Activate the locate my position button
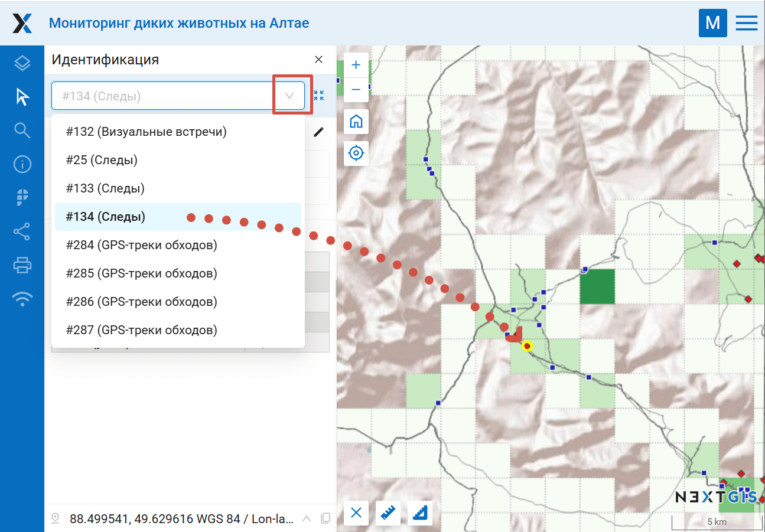 tap(356, 154)
